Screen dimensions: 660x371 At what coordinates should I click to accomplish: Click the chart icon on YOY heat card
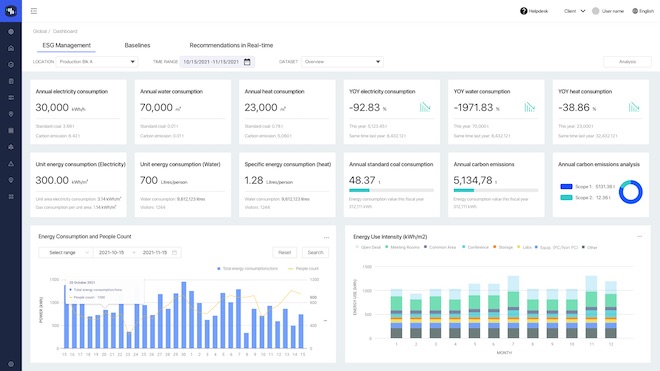pos(634,107)
